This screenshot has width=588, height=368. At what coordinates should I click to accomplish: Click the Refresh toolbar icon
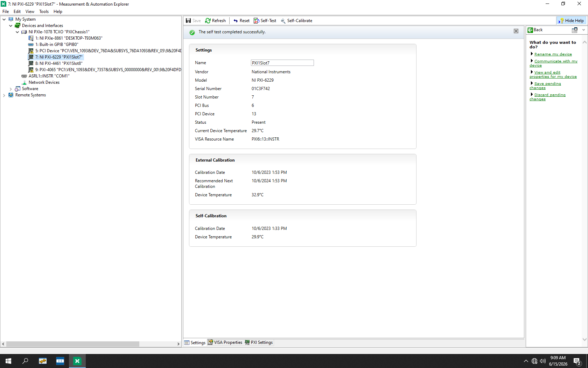point(208,21)
